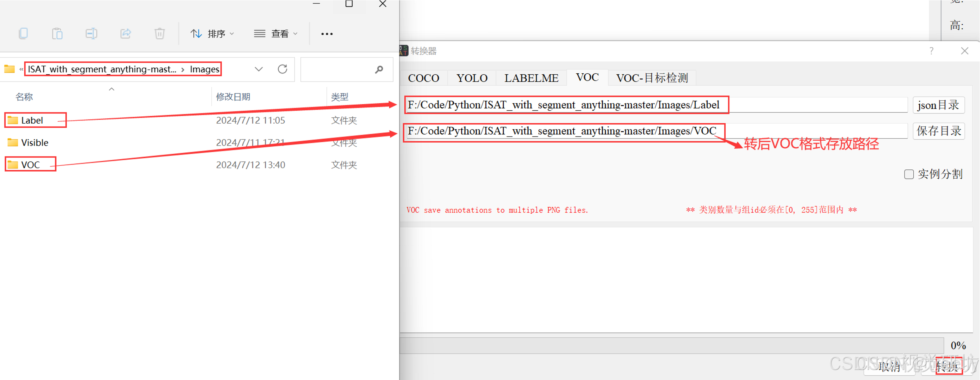The width and height of the screenshot is (980, 380).
Task: Refresh the Images folder view
Action: click(282, 69)
